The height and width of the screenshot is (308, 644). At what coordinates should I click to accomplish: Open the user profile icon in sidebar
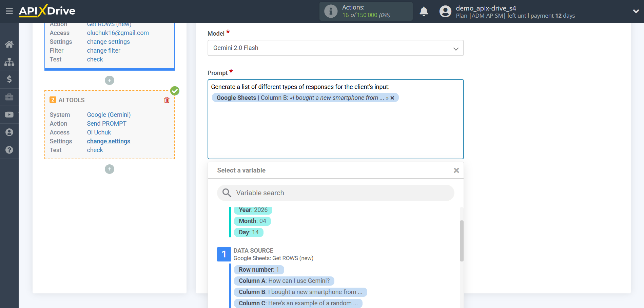click(9, 132)
